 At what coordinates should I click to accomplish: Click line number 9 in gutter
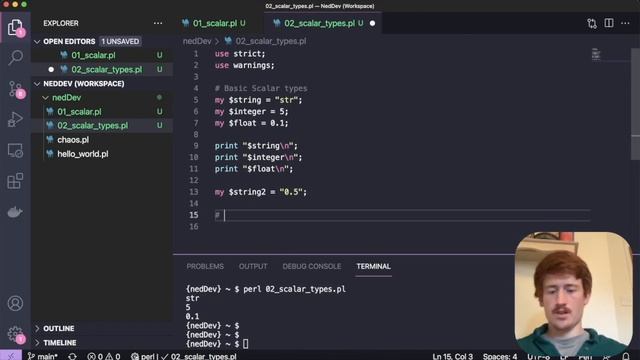pyautogui.click(x=196, y=146)
